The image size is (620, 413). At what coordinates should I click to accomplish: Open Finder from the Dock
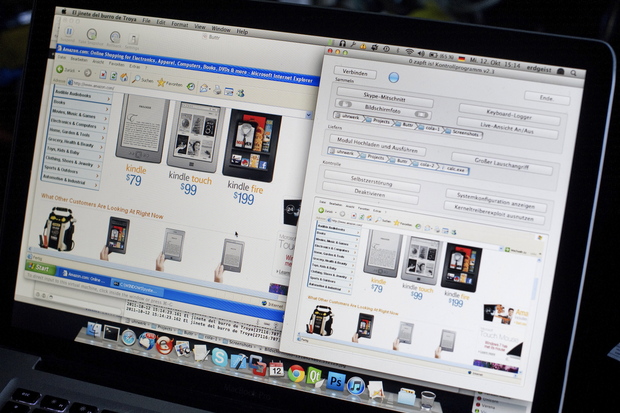[x=94, y=330]
